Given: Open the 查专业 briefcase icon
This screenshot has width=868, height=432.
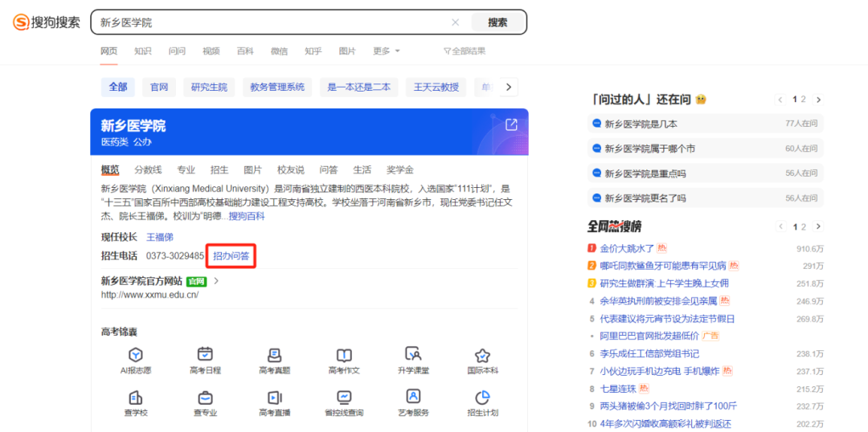Looking at the screenshot, I should [x=206, y=397].
